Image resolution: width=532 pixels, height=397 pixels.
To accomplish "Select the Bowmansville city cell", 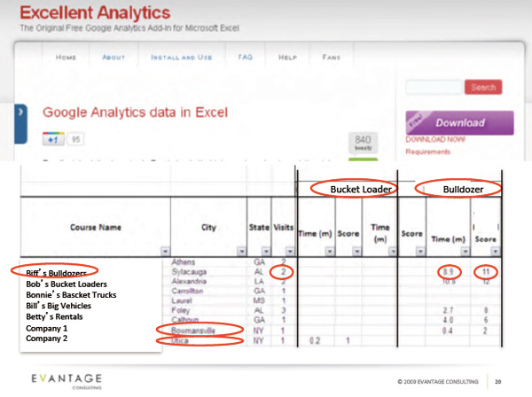I will (x=195, y=330).
